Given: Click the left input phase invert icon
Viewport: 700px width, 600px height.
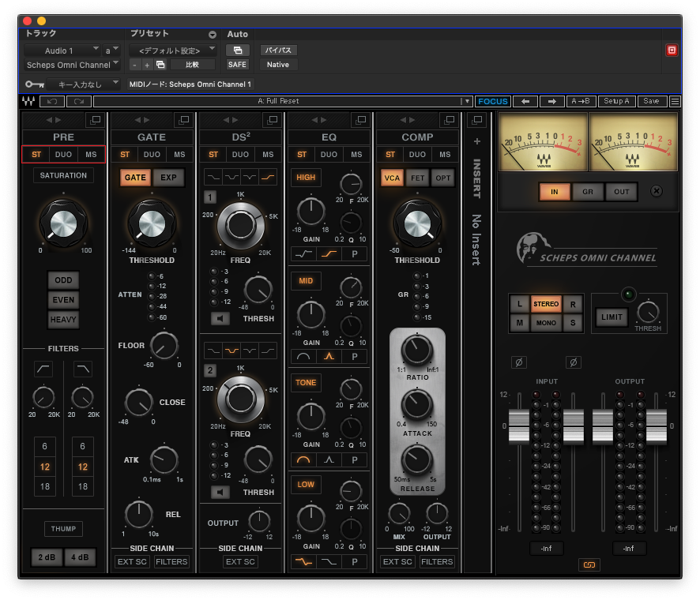Looking at the screenshot, I should (519, 362).
